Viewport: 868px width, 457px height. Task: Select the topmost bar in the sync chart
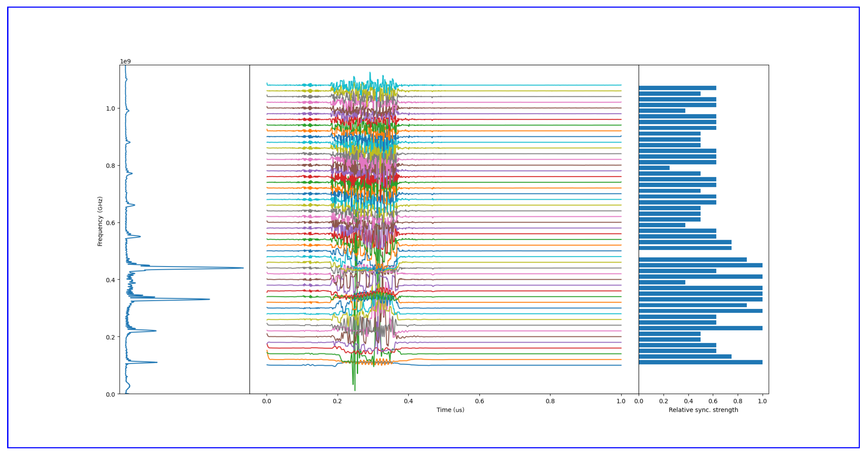pos(677,88)
